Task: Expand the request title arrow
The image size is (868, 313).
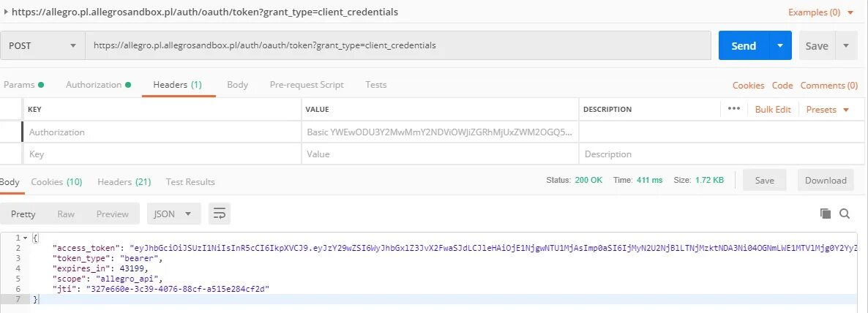Action: point(7,12)
